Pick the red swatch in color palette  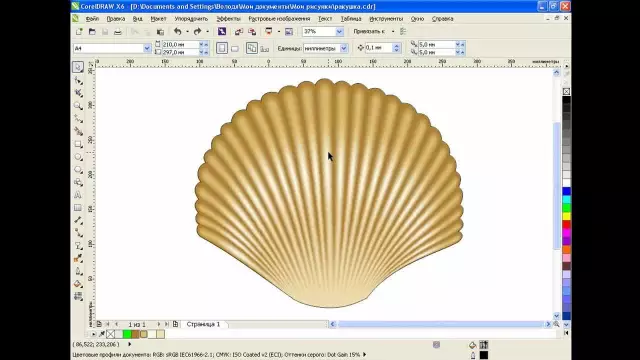tap(567, 224)
